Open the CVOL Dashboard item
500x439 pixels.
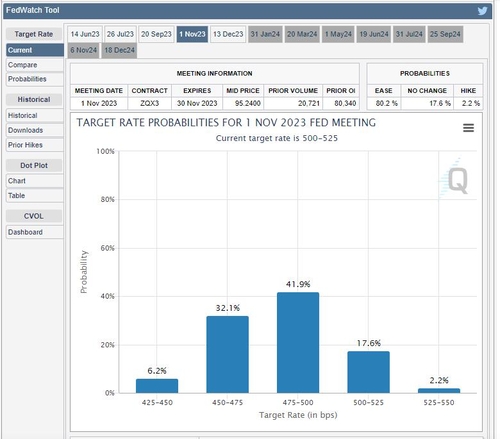(x=35, y=232)
